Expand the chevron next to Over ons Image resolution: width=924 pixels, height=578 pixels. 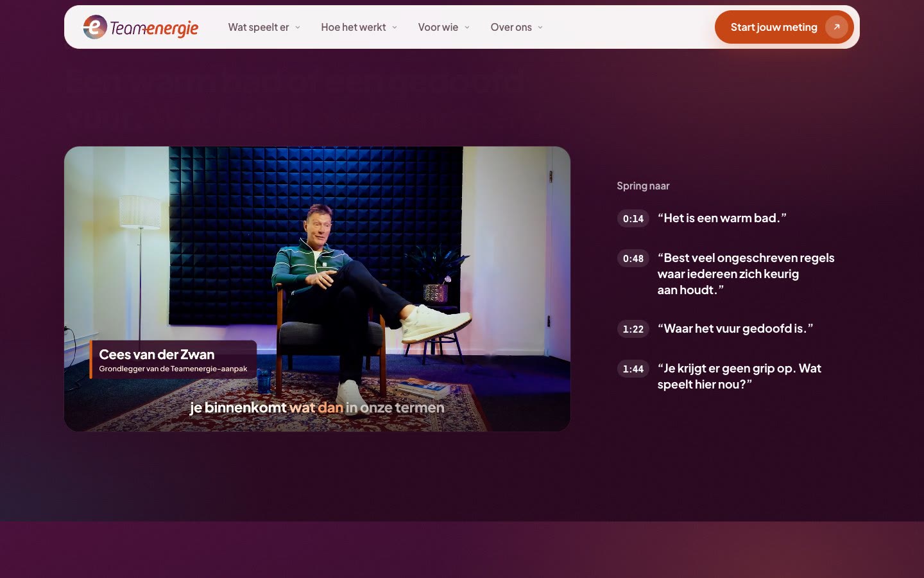(x=540, y=28)
